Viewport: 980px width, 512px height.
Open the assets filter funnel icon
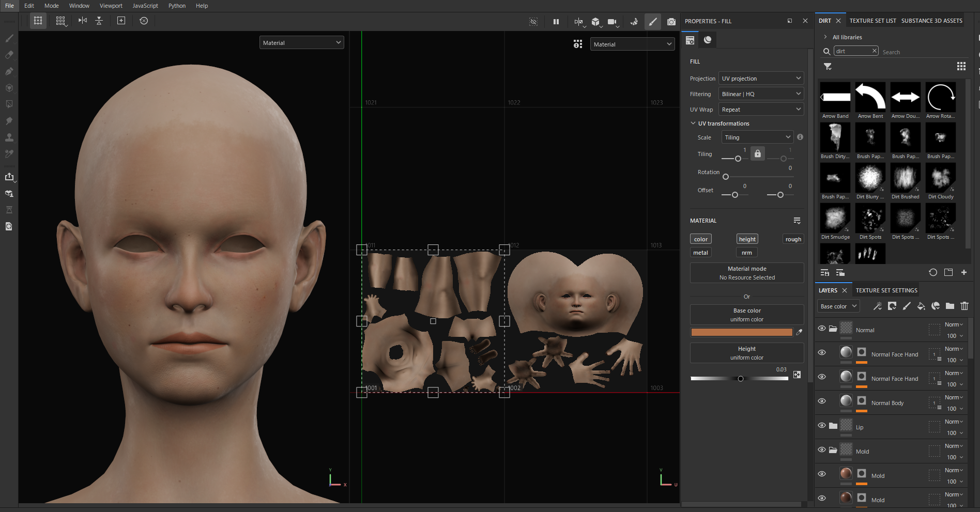828,66
